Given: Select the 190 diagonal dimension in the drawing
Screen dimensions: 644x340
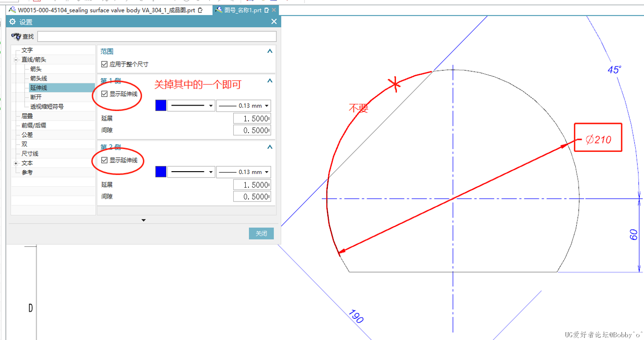Looking at the screenshot, I should 356,316.
